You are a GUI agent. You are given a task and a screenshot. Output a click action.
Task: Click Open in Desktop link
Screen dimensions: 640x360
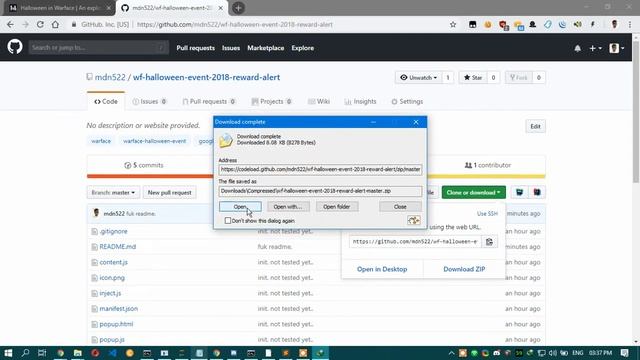[382, 269]
